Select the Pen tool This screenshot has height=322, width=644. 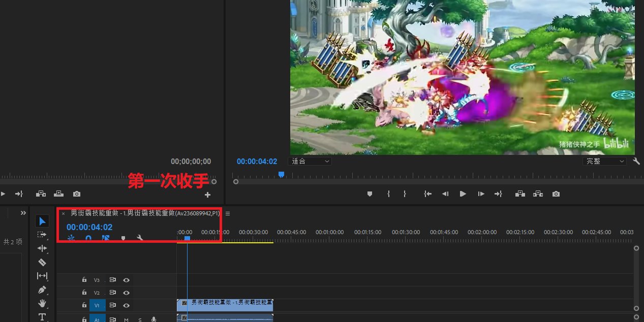[x=42, y=289]
